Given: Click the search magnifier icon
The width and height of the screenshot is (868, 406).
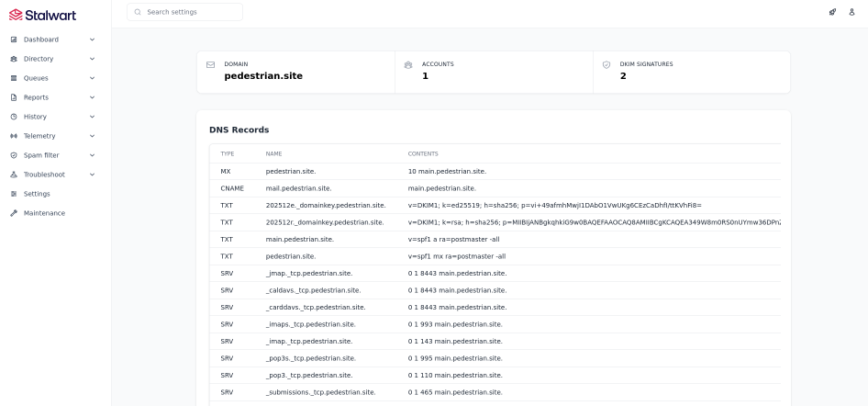Looking at the screenshot, I should point(138,12).
